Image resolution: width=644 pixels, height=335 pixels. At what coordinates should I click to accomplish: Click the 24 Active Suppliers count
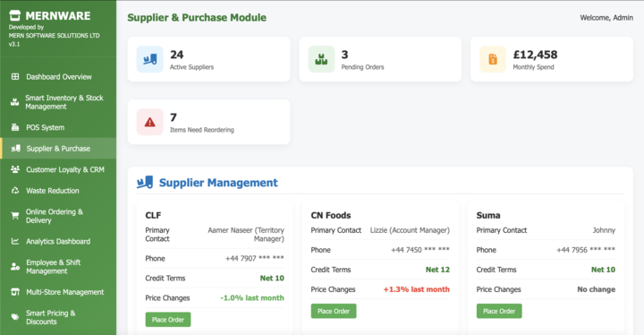tap(176, 55)
